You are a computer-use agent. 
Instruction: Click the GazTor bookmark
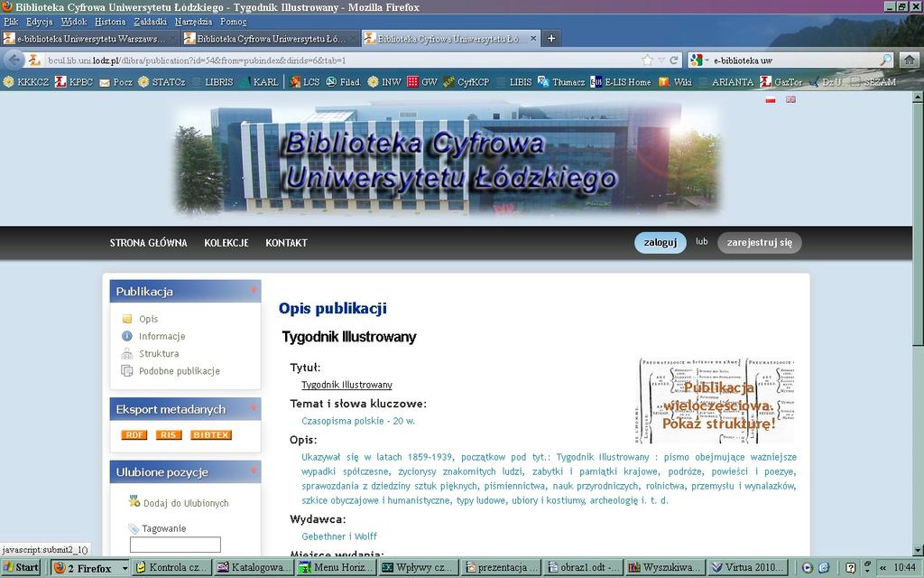click(x=781, y=82)
